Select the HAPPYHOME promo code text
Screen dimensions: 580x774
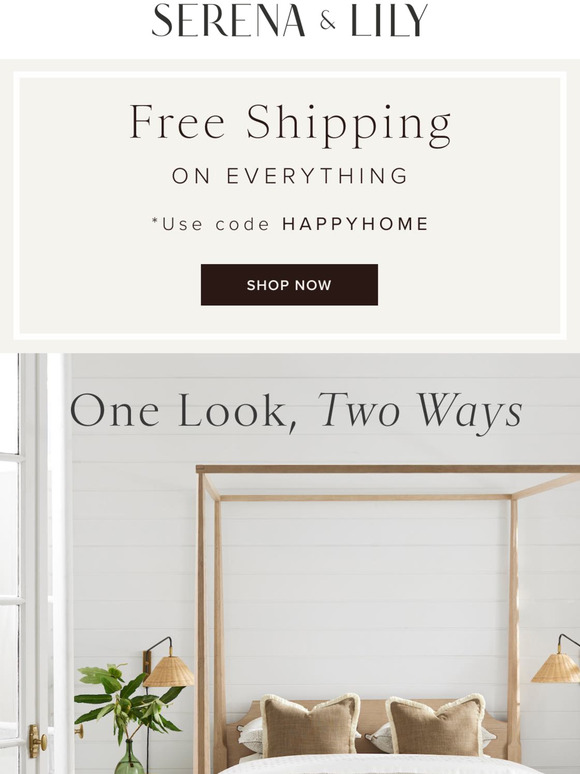tap(355, 224)
